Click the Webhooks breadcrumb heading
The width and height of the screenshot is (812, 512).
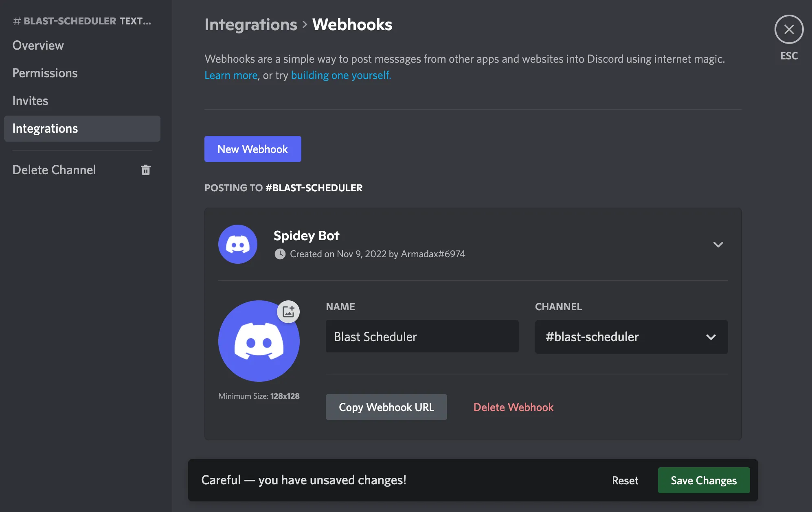coord(352,24)
